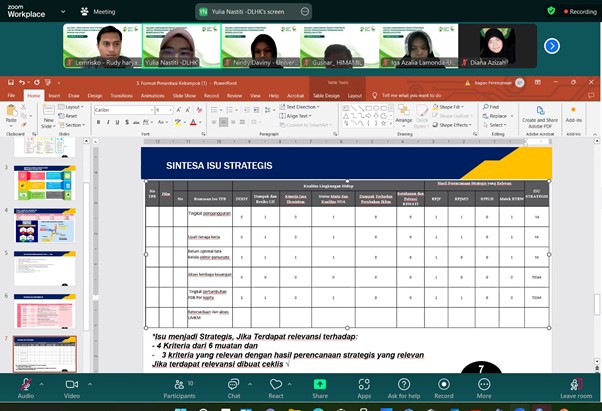
Task: Show next participants with blue arrow
Action: (551, 45)
